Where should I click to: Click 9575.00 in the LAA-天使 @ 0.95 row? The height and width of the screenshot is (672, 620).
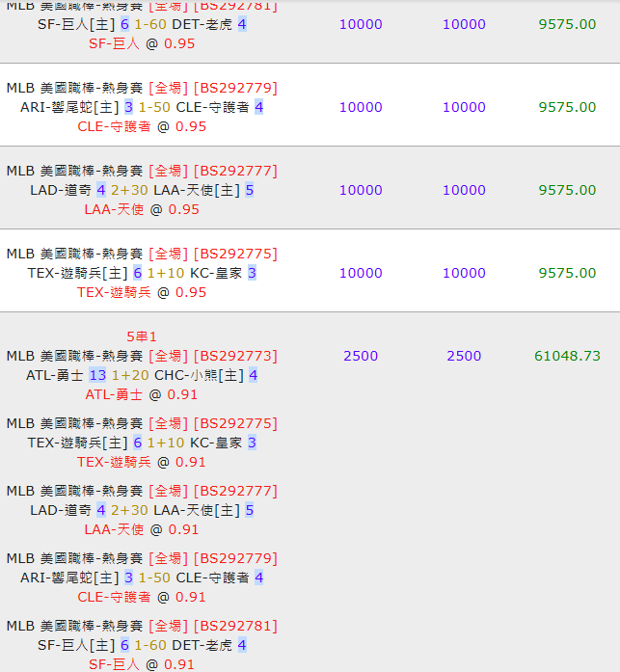click(x=567, y=190)
